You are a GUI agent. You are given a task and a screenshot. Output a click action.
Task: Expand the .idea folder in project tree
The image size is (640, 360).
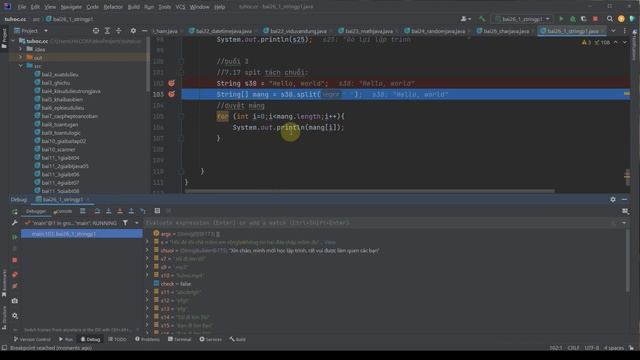(21, 49)
